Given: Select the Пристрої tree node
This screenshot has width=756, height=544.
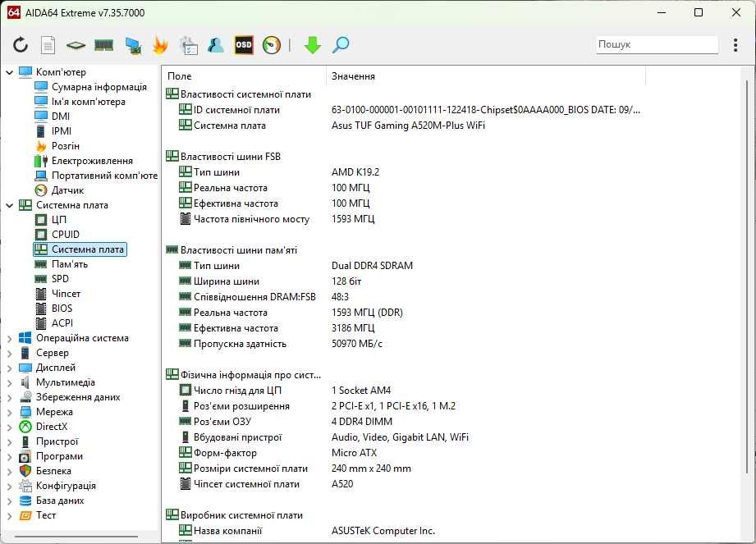Looking at the screenshot, I should (x=57, y=441).
